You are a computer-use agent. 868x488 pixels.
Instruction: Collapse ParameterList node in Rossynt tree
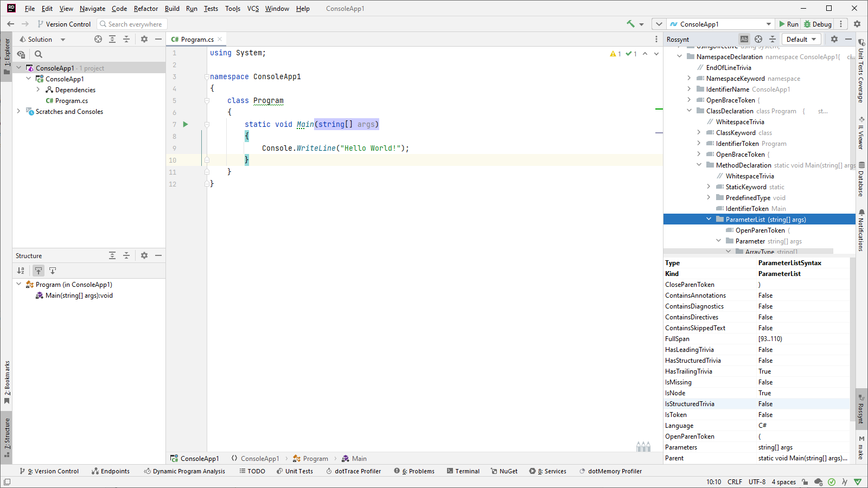709,219
